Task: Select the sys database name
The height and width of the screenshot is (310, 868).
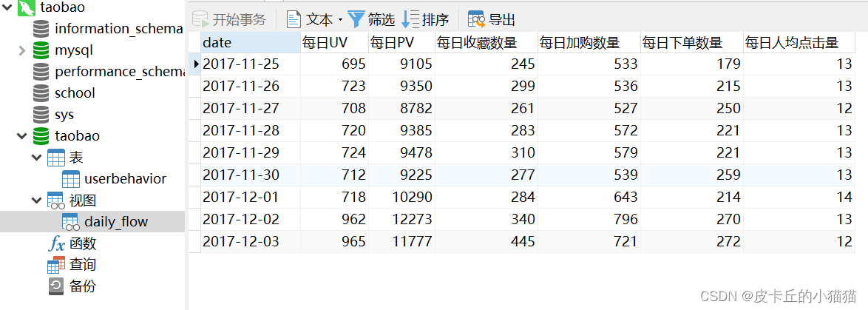Action: (64, 115)
